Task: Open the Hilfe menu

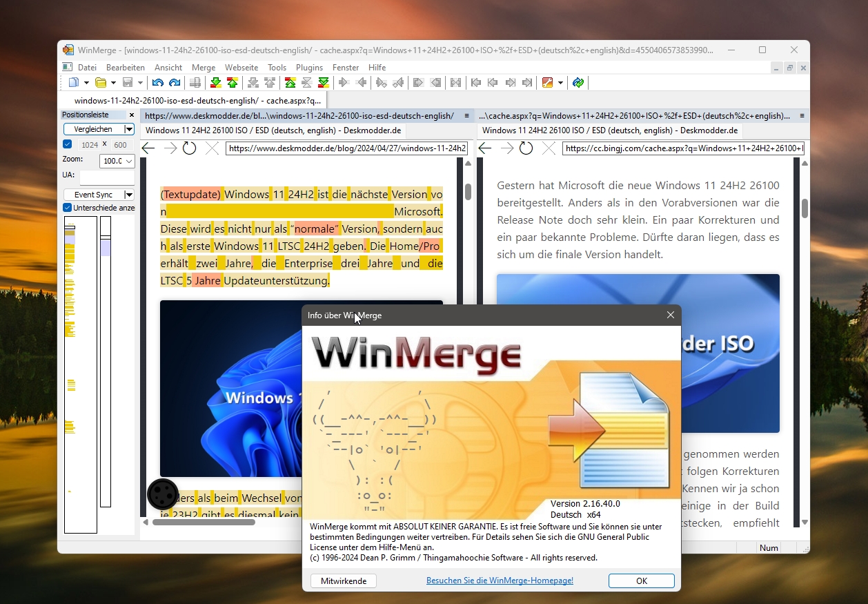Action: point(377,68)
